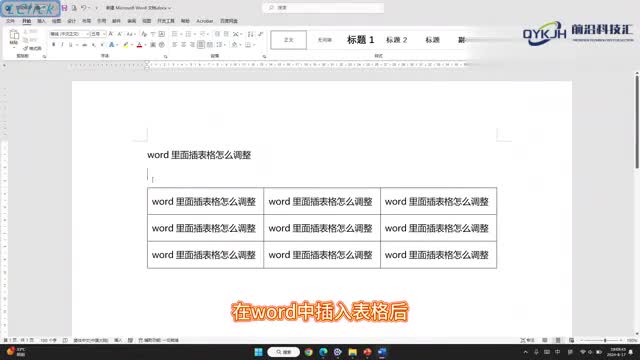The image size is (640, 360).
Task: Open the highlight color dropdown arrow
Action: pos(131,45)
